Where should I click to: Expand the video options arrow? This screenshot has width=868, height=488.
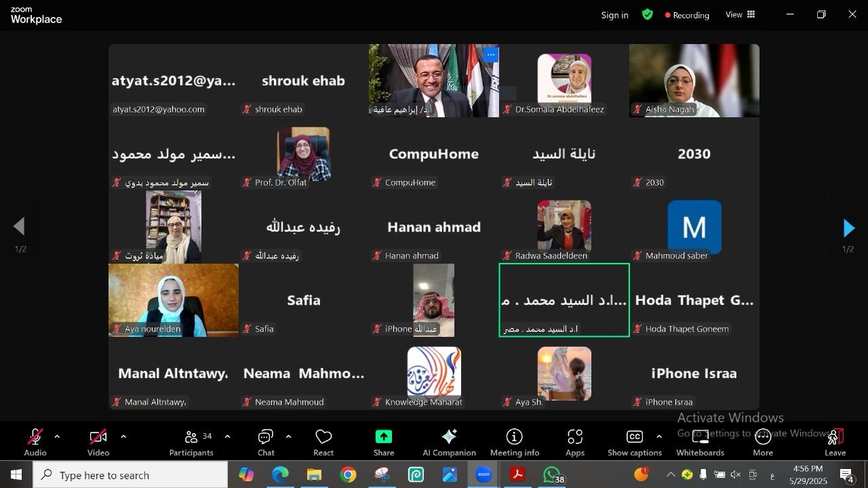(123, 436)
